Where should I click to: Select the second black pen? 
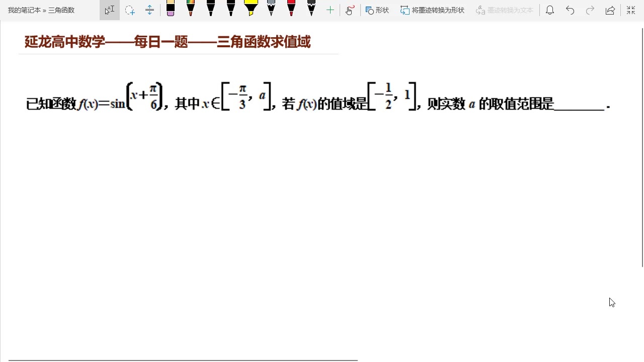click(231, 9)
